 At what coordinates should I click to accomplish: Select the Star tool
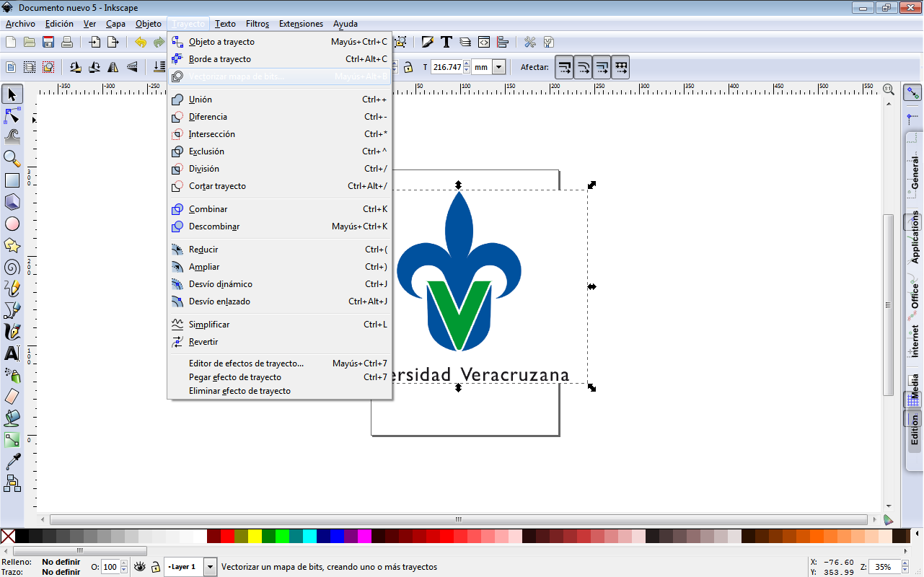pyautogui.click(x=12, y=245)
